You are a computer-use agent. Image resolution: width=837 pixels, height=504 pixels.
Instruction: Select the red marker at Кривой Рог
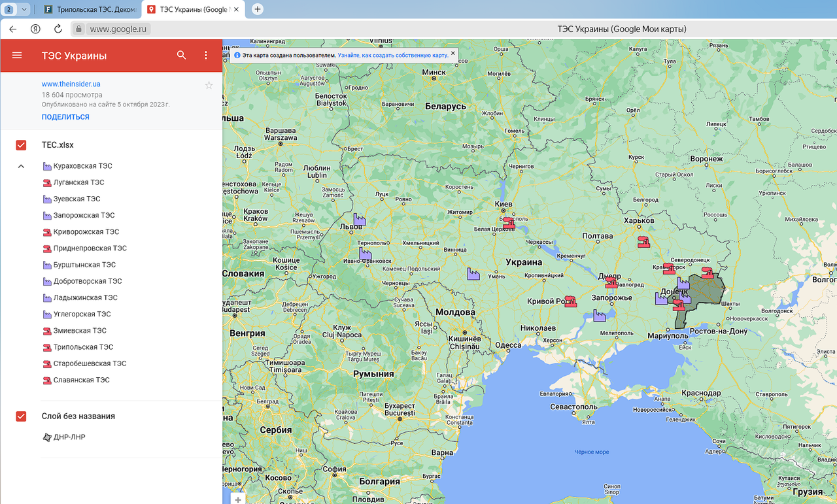[x=571, y=301]
